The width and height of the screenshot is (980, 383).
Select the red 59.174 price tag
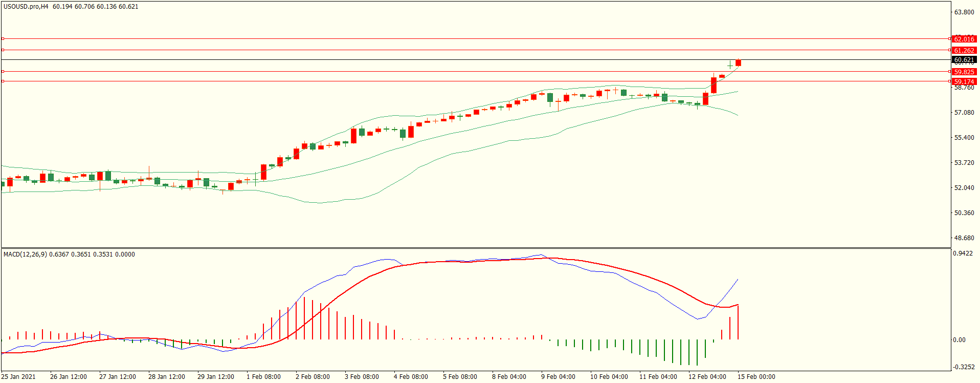pyautogui.click(x=964, y=82)
